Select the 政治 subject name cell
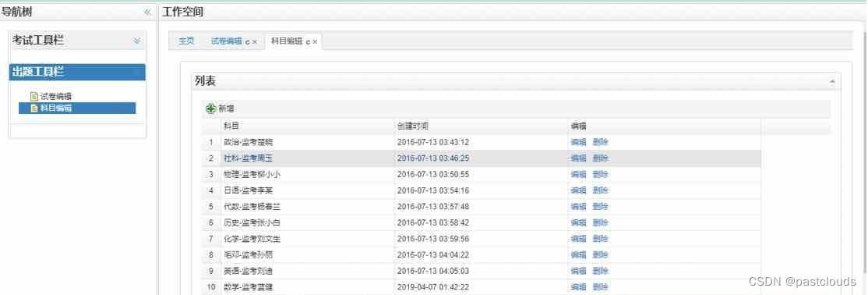 (249, 142)
